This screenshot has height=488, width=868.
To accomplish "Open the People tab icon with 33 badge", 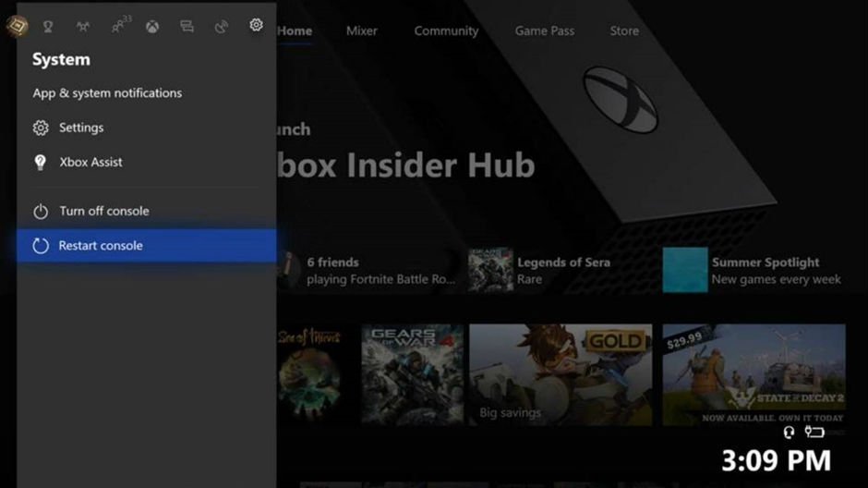I will coord(121,24).
